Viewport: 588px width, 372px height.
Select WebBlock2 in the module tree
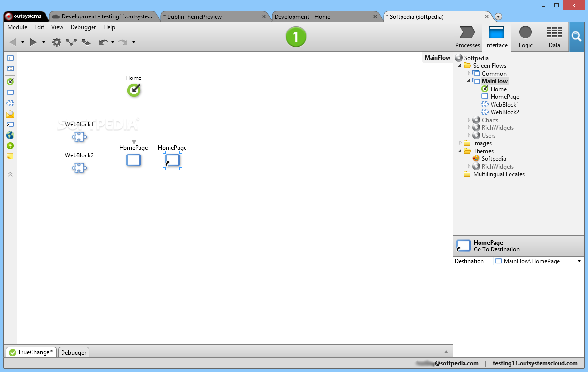[x=500, y=112]
